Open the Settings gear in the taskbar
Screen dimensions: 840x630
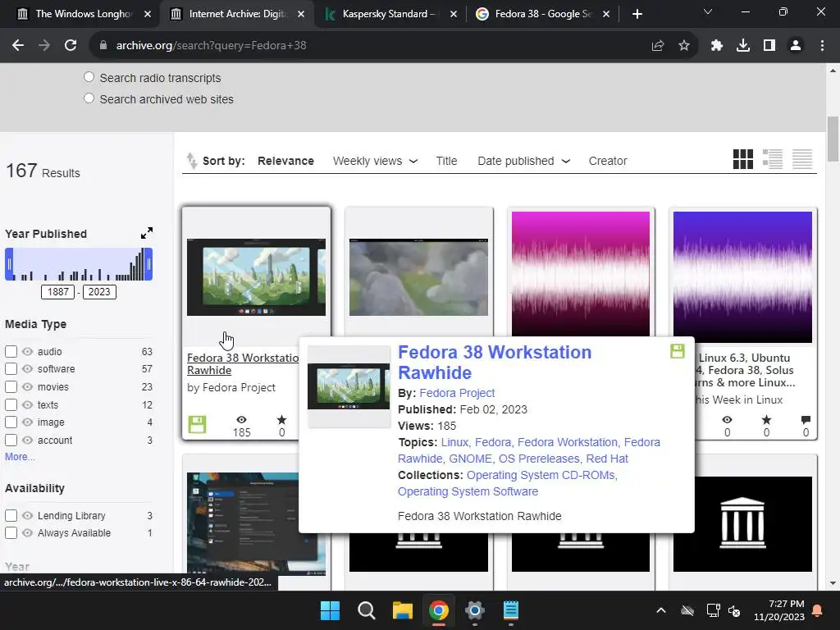[x=475, y=610]
